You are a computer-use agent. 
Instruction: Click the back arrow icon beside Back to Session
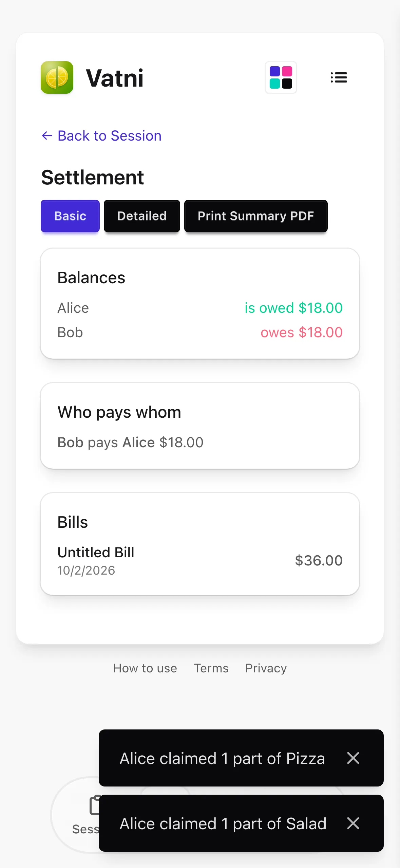[47, 136]
